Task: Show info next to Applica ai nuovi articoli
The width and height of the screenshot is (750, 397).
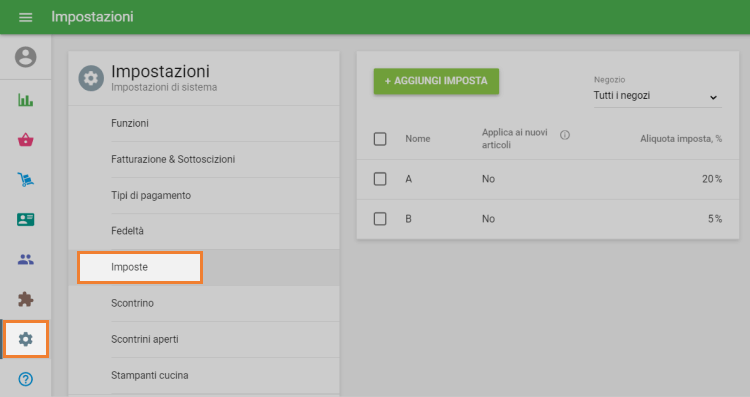Action: pyautogui.click(x=565, y=135)
